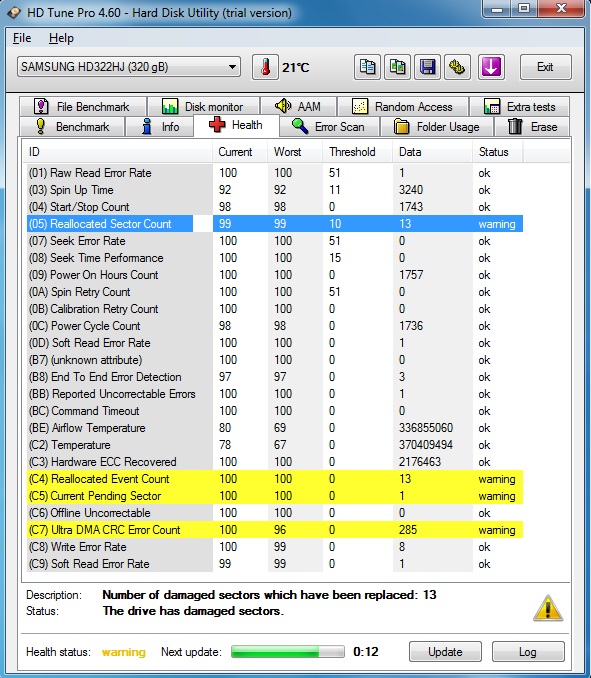Select the Ultra DMA CRC Error Count row
This screenshot has height=678, width=591.
(275, 530)
